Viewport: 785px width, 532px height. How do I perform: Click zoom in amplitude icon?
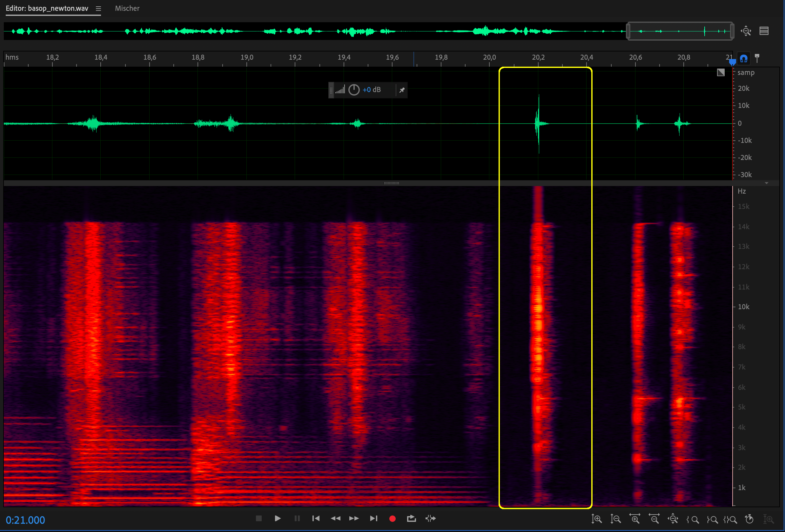596,519
